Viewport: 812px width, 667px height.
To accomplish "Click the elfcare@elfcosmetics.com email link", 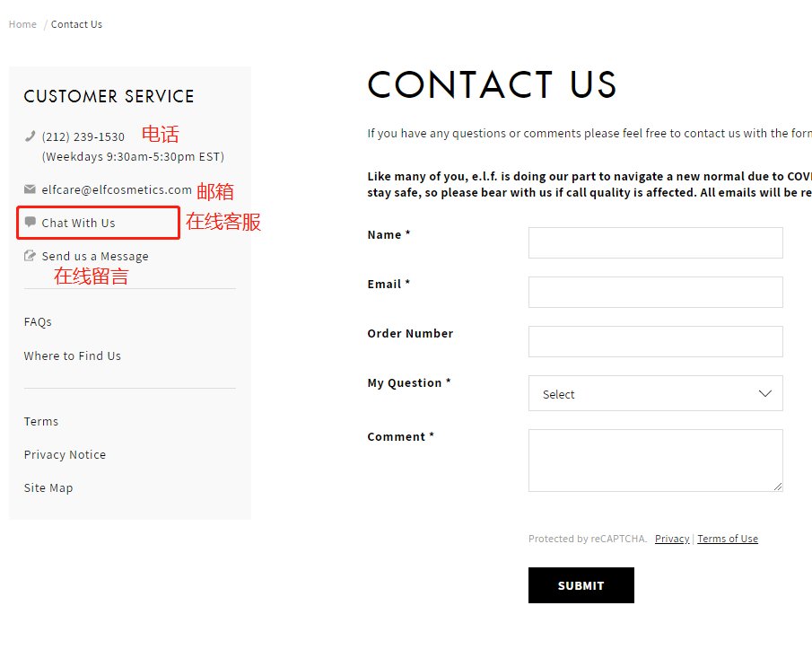I will point(117,189).
